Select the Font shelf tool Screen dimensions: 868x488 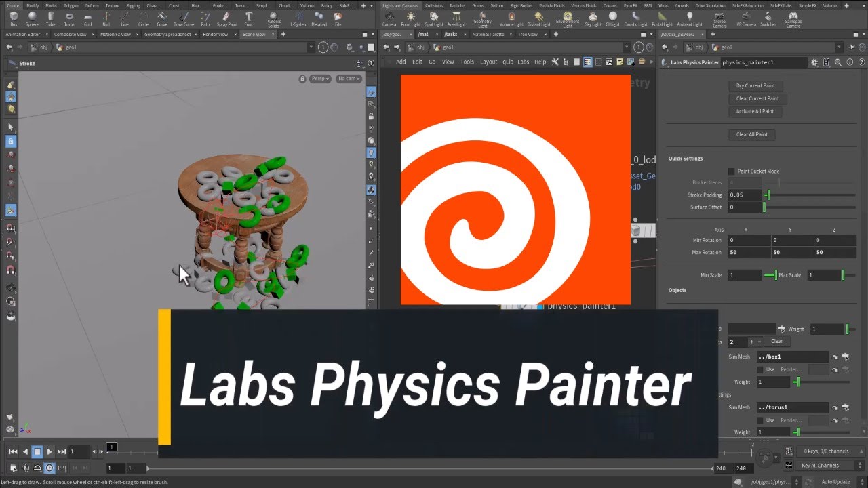pyautogui.click(x=249, y=18)
